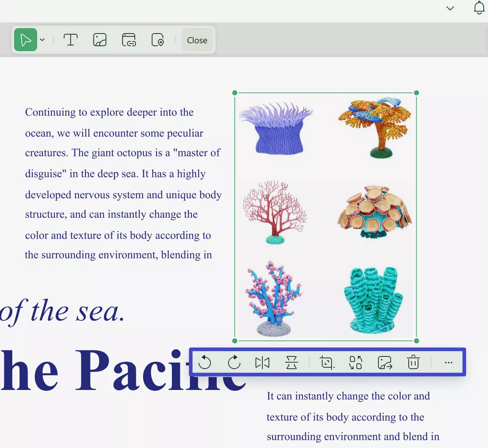Grab the bottom-left image selection handle
The image size is (488, 448).
coord(235,341)
